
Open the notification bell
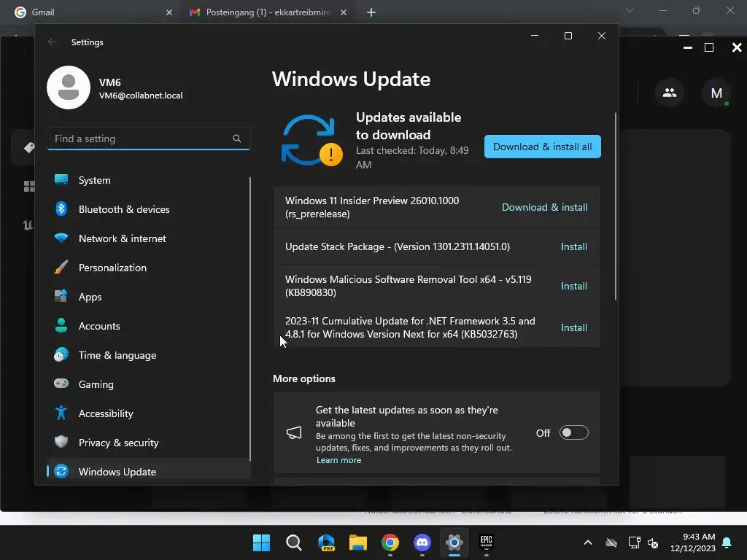pyautogui.click(x=727, y=542)
